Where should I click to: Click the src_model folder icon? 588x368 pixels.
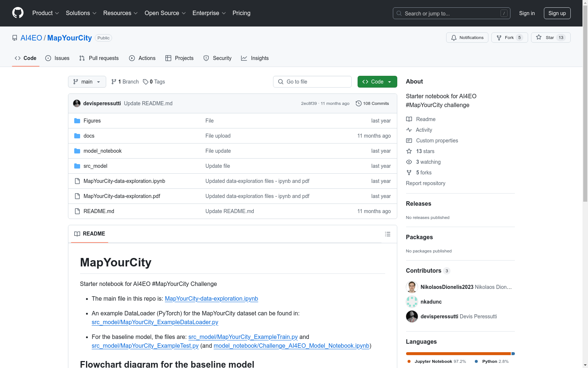(x=77, y=166)
